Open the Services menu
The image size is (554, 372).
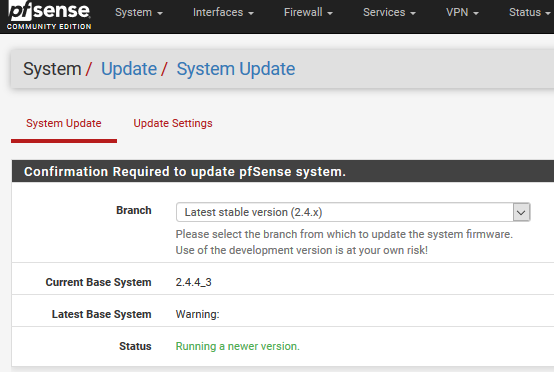[x=389, y=12]
